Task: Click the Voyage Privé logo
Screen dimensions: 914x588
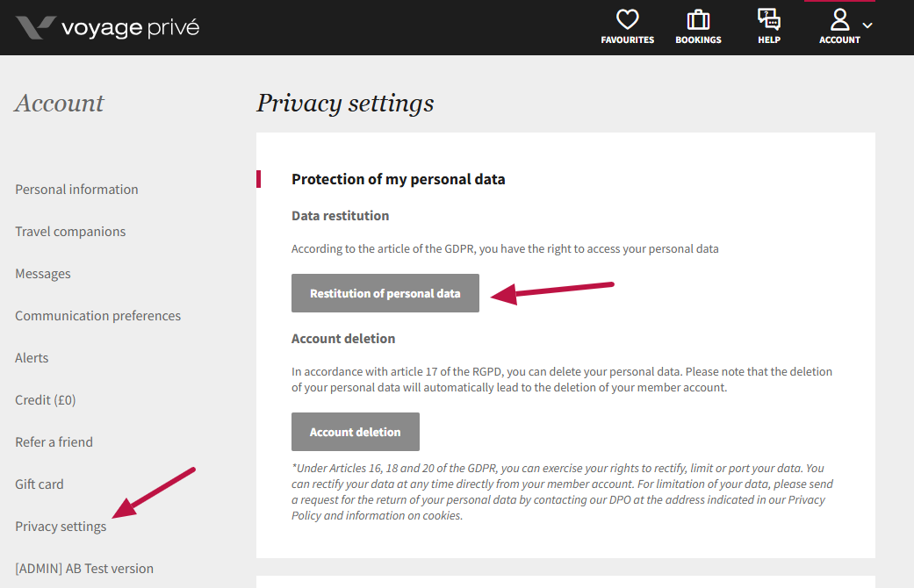Action: pyautogui.click(x=35, y=28)
